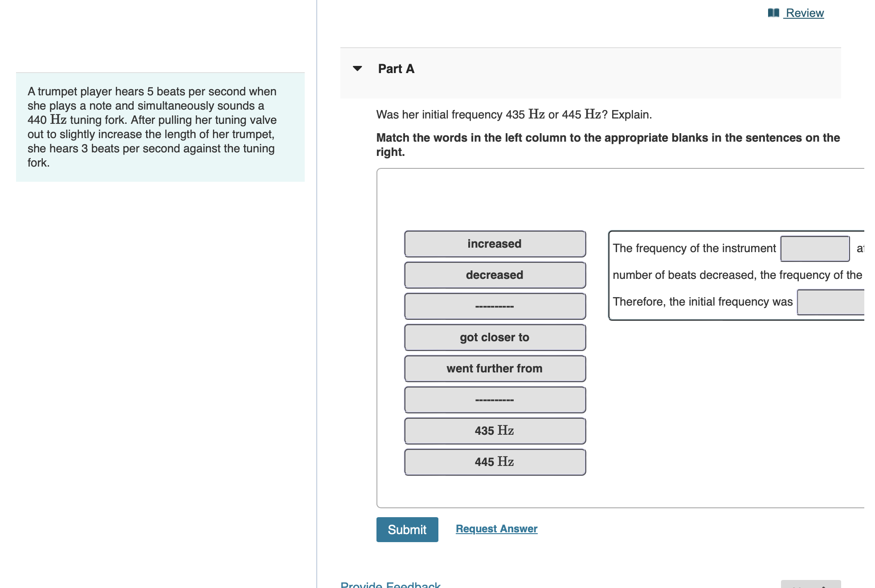Open the Provide Feedback link

[390, 584]
